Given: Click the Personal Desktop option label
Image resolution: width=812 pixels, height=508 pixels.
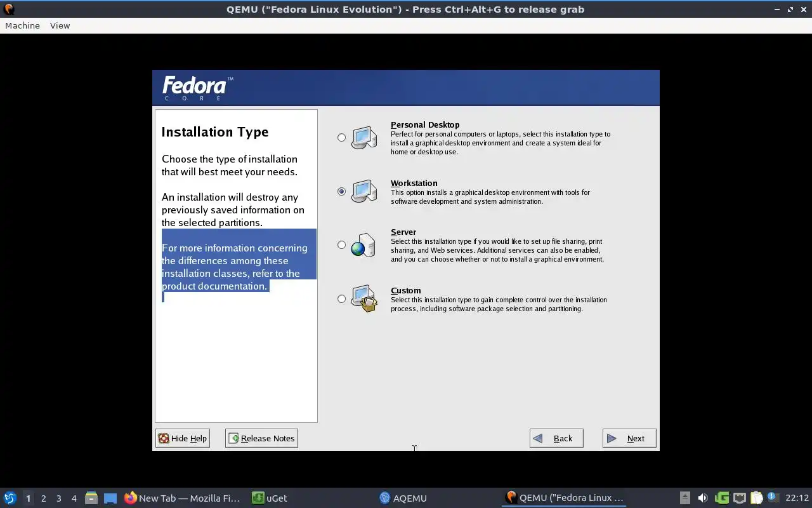Looking at the screenshot, I should pos(425,124).
